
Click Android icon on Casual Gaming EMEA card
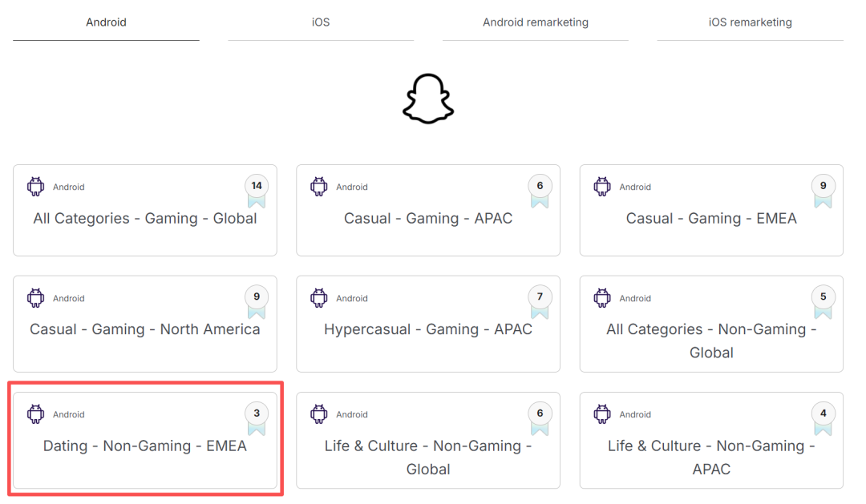pyautogui.click(x=602, y=187)
